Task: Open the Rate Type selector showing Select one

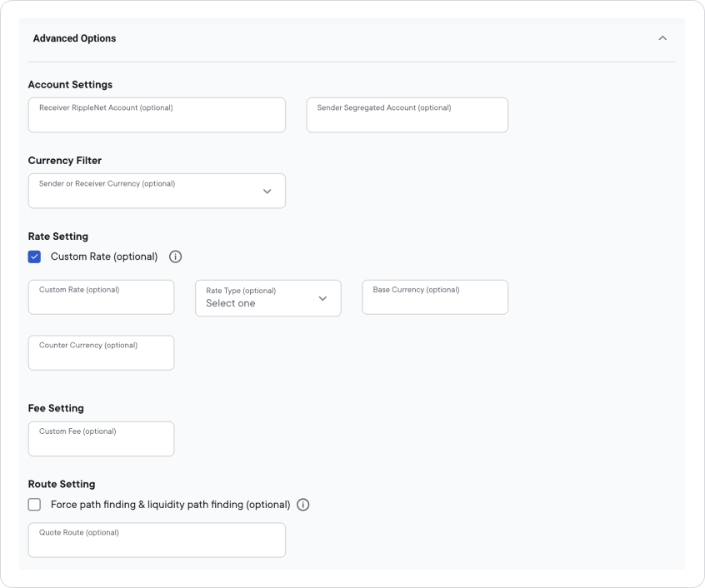Action: (x=267, y=298)
